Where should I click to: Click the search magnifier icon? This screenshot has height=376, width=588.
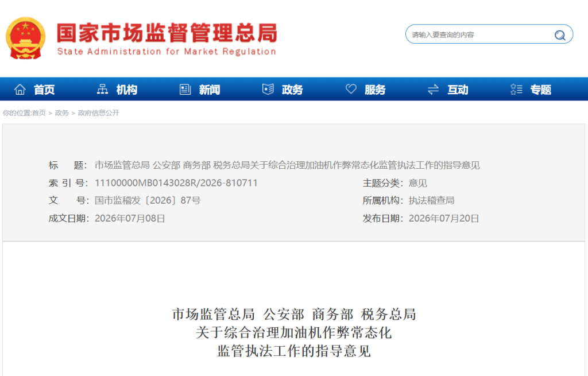pos(560,35)
